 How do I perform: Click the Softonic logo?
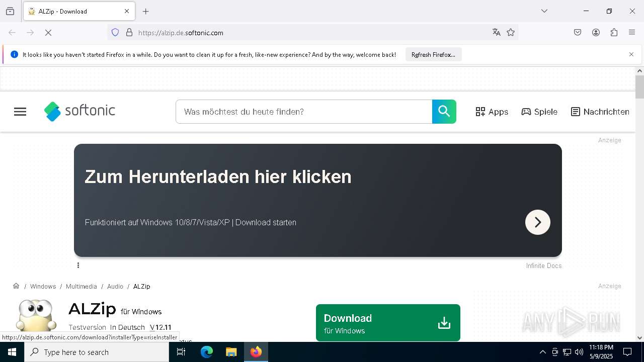click(x=79, y=111)
